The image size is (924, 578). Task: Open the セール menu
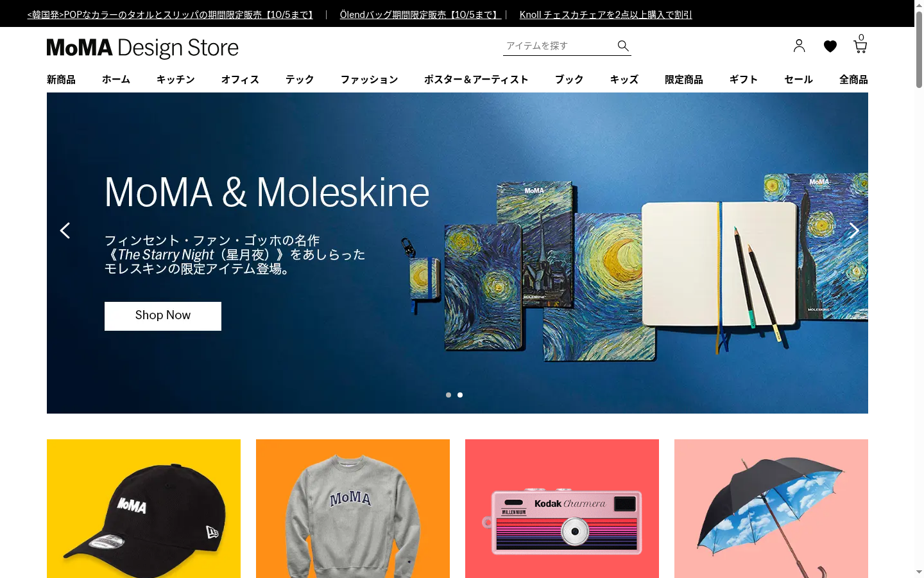tap(799, 80)
